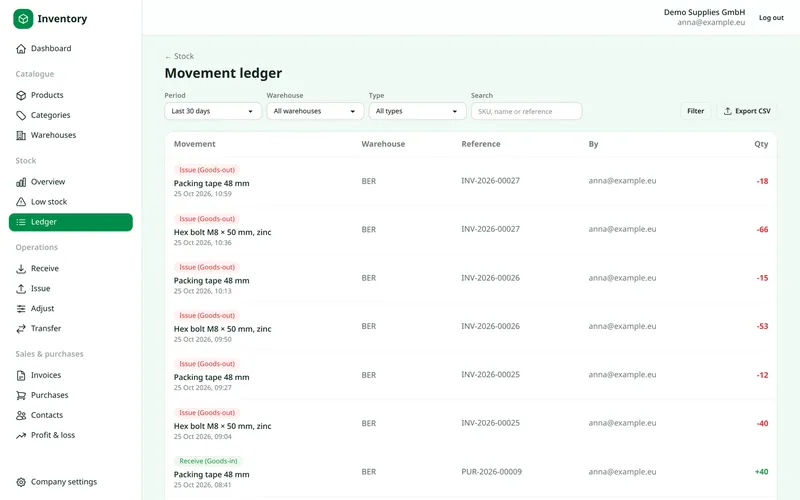Click the Issue upload-arrow icon
This screenshot has height=500, width=800.
[21, 289]
